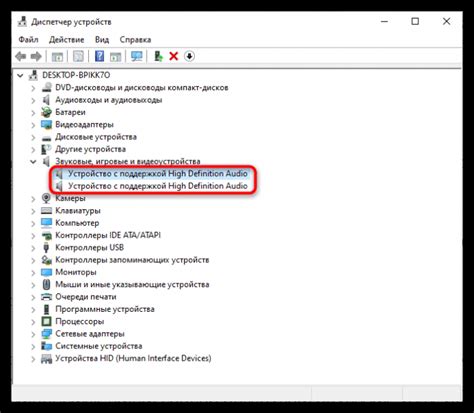Viewport: 474px width, 413px height.
Task: Click the blue help question mark icon
Action: (99, 56)
